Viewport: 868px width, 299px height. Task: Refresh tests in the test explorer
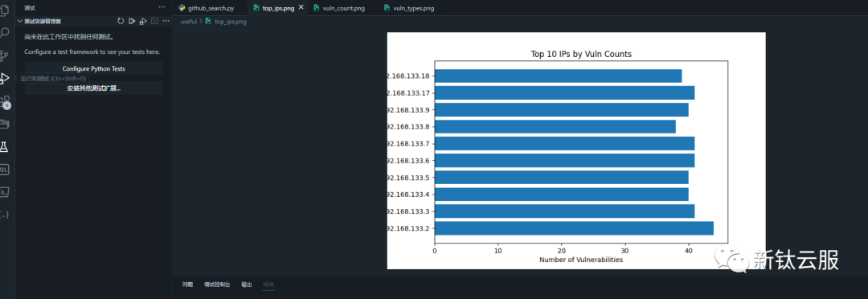[x=121, y=21]
